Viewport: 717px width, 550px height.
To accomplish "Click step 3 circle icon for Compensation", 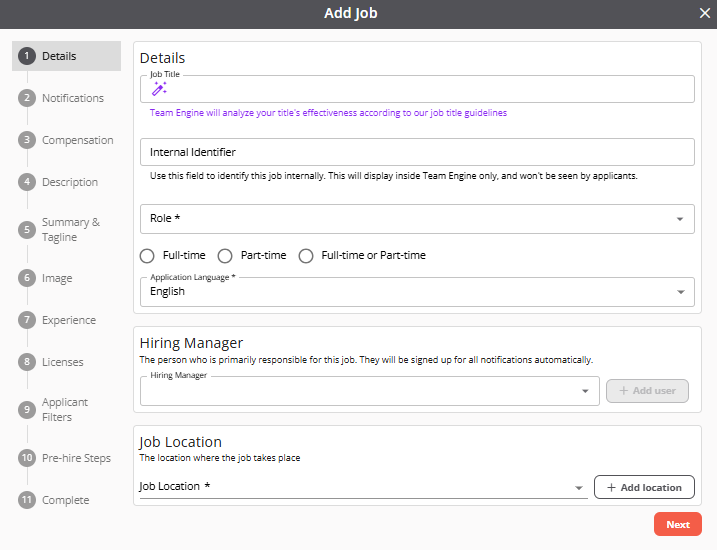I will [27, 140].
